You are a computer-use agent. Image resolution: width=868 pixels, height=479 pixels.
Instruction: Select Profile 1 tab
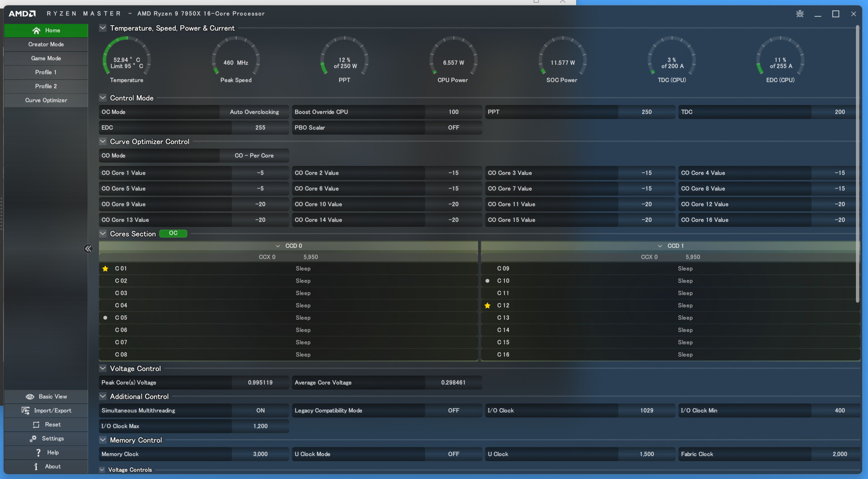coord(46,72)
